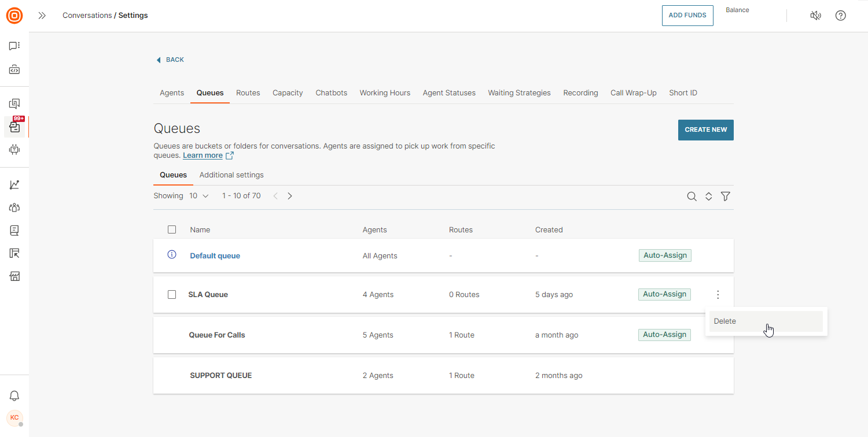The image size is (868, 437).
Task: Click the 4 Agents cell
Action: point(378,294)
